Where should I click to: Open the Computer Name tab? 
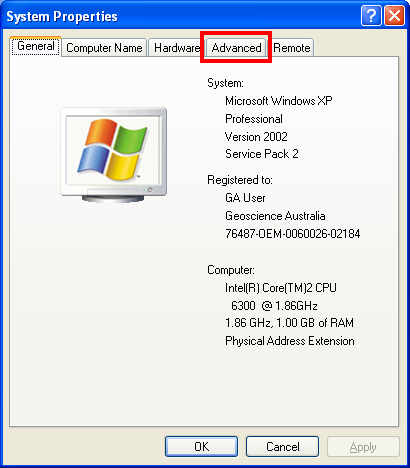tap(104, 48)
